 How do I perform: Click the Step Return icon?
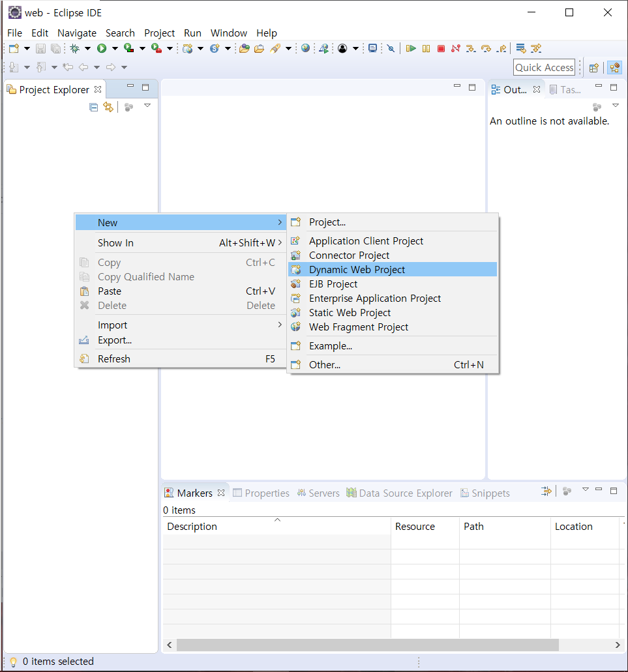click(x=501, y=48)
